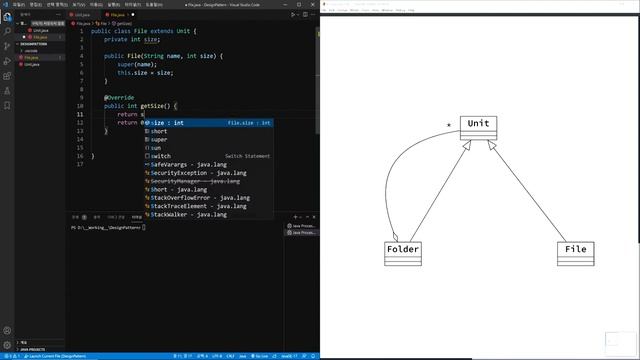Click the UTF-8 encoding status item
Viewport: 640px width, 360px height.
tap(217, 356)
